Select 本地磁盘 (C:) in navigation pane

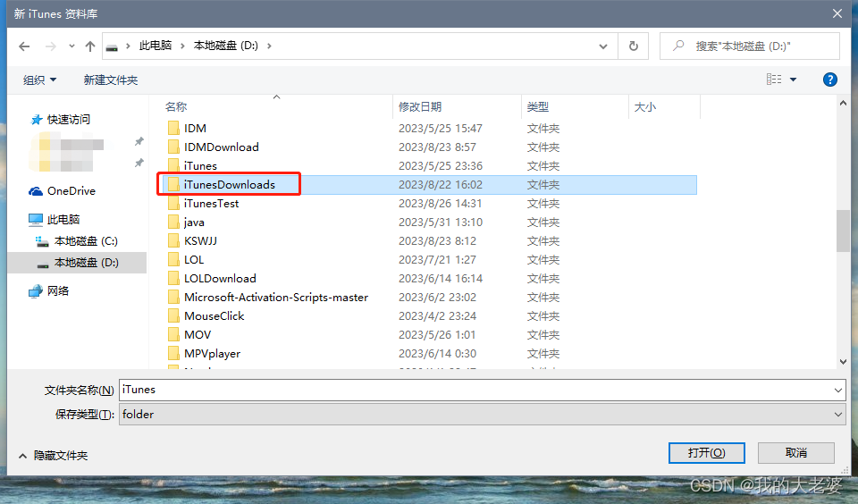coord(86,240)
